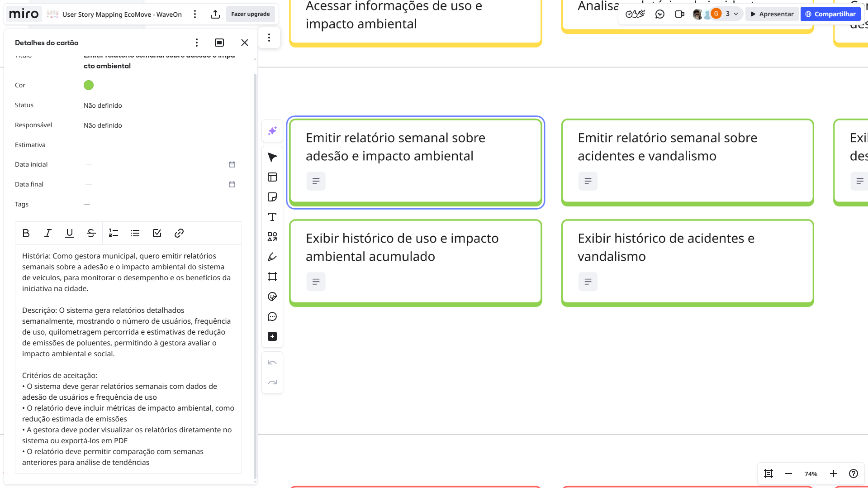The height and width of the screenshot is (488, 868).
Task: Insert a checkbox task list
Action: click(x=157, y=233)
